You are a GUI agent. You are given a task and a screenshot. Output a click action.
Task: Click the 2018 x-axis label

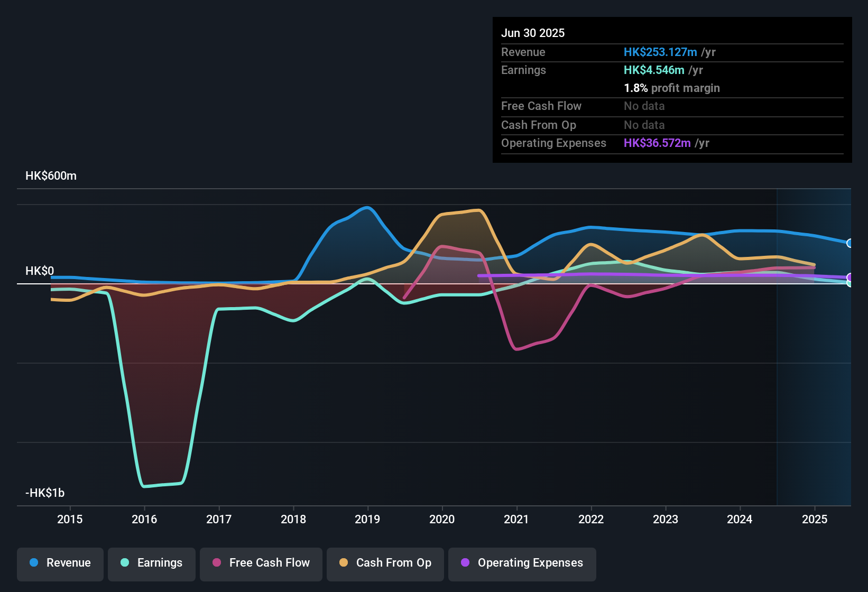pos(293,519)
